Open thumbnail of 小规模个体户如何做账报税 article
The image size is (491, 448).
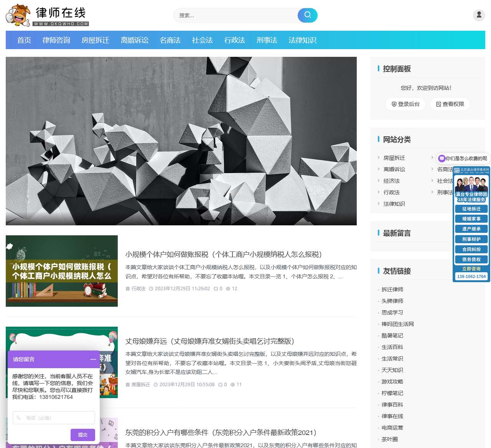point(62,271)
